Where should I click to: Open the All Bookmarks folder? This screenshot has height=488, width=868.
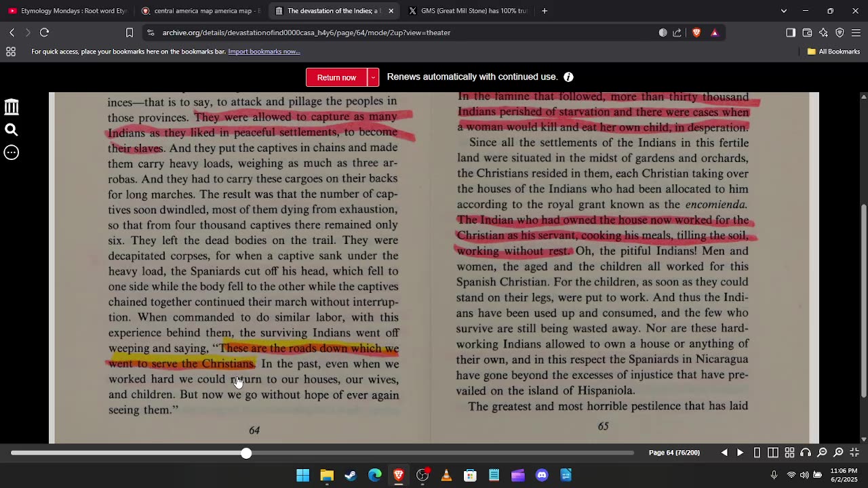point(833,52)
